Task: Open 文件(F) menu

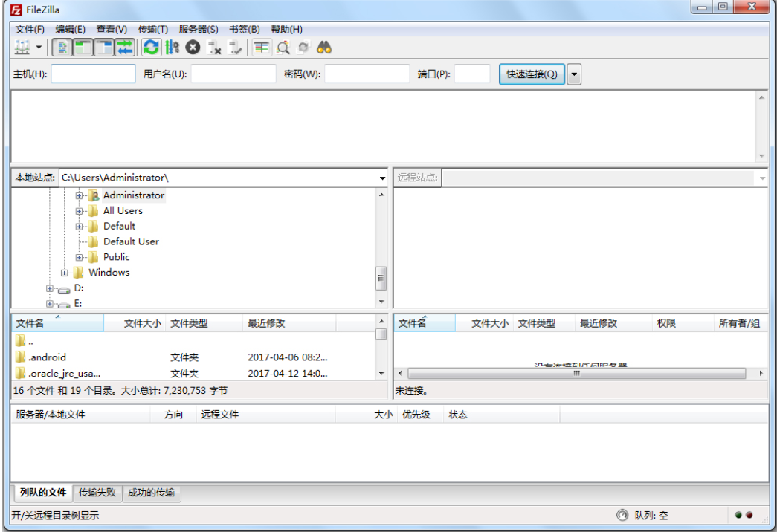Action: (x=30, y=29)
